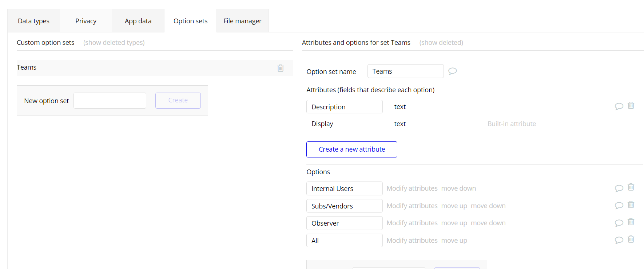The image size is (644, 269).
Task: Add comment on Internal Users option
Action: tap(619, 188)
